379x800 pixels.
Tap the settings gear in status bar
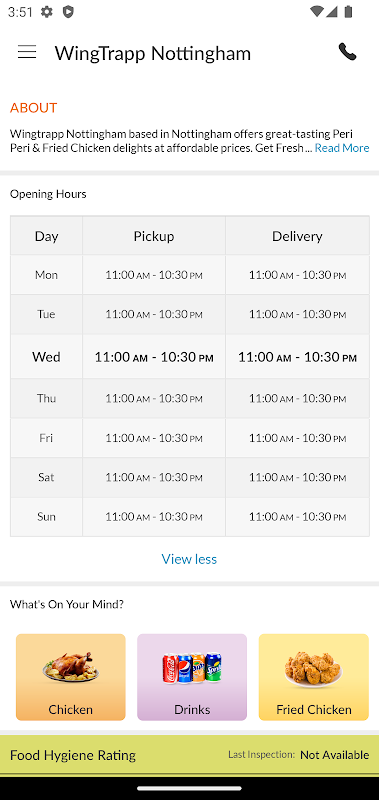click(47, 12)
